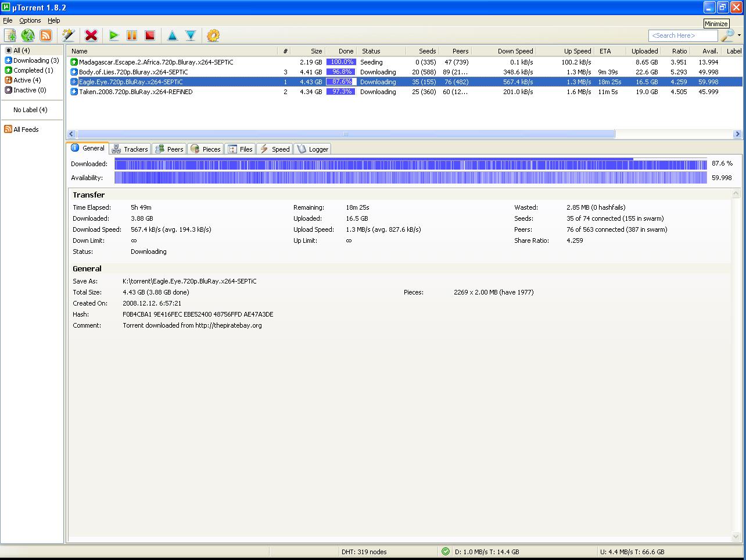Image resolution: width=746 pixels, height=560 pixels.
Task: Select the General tab
Action: (x=88, y=148)
